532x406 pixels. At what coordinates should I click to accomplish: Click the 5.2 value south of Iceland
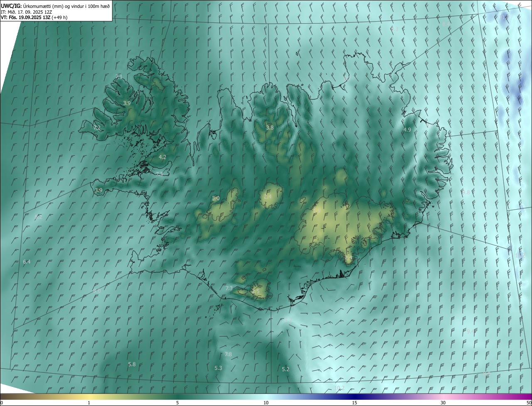point(286,369)
